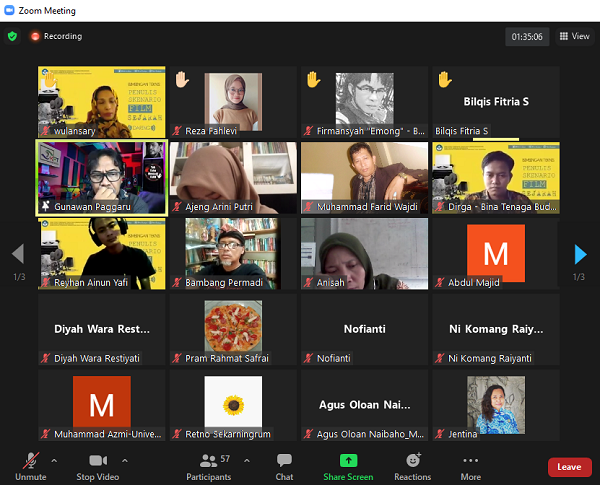The width and height of the screenshot is (600, 485).
Task: Select Ni Komang Raiyanti tile
Action: point(496,329)
